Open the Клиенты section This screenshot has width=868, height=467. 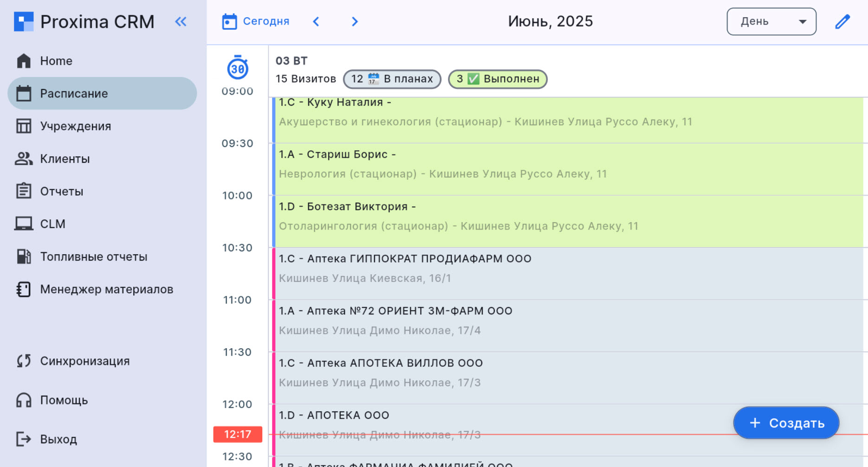(65, 159)
